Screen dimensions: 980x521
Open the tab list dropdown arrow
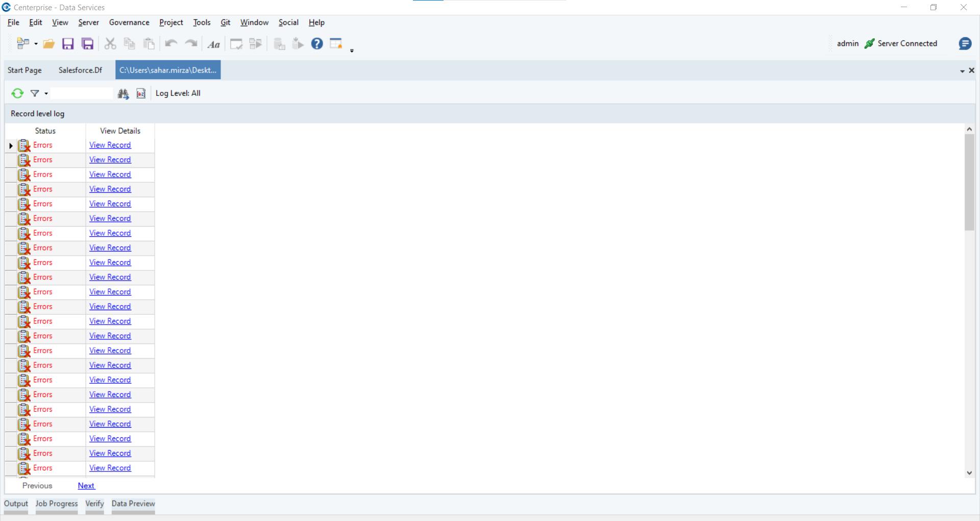[962, 71]
